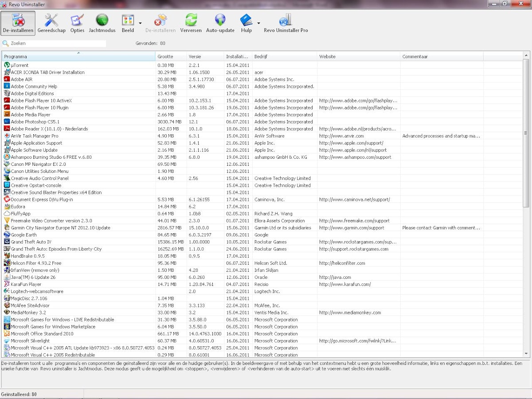Select GTA Episodes From Liberty City row
Screen dimensions: 532x399
[x=263, y=249]
